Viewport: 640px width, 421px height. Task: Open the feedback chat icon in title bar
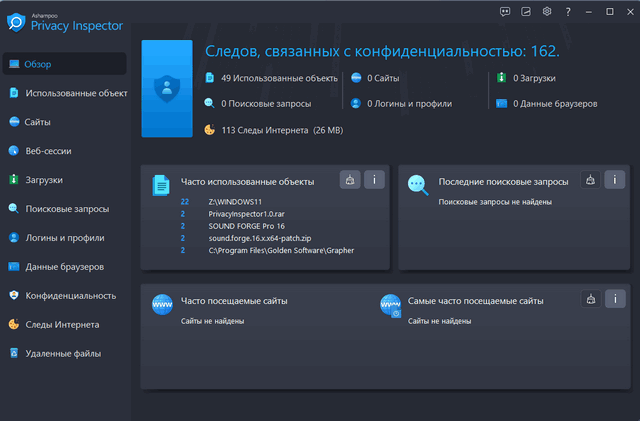(506, 11)
